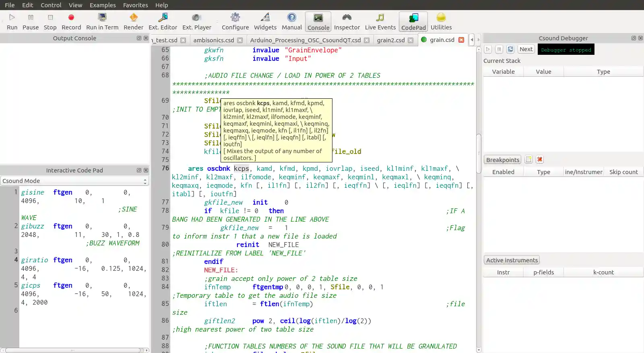Show the Live Events panel
Screen dimensions: 644x353
[x=380, y=22]
